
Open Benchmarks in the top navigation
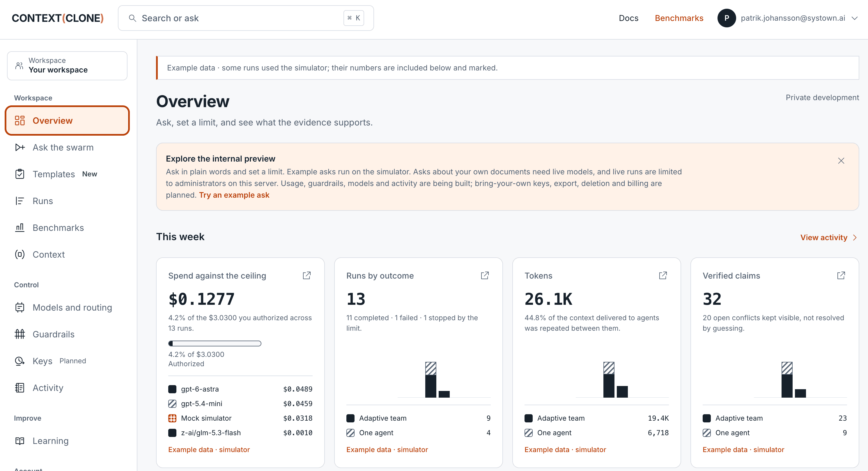(x=679, y=18)
